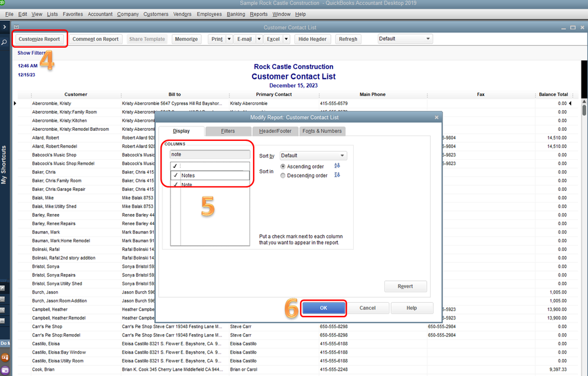This screenshot has height=376, width=588.
Task: Switch to the Header/Footer tab
Action: tap(275, 131)
